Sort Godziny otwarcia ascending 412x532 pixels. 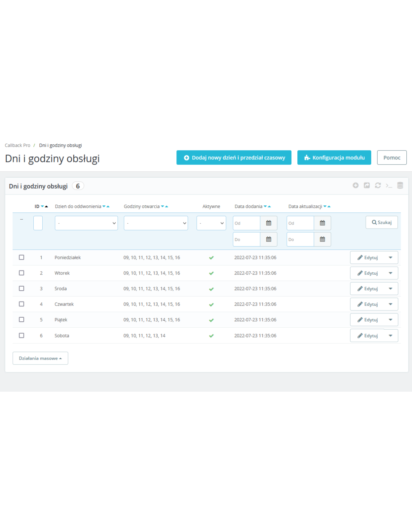[166, 207]
